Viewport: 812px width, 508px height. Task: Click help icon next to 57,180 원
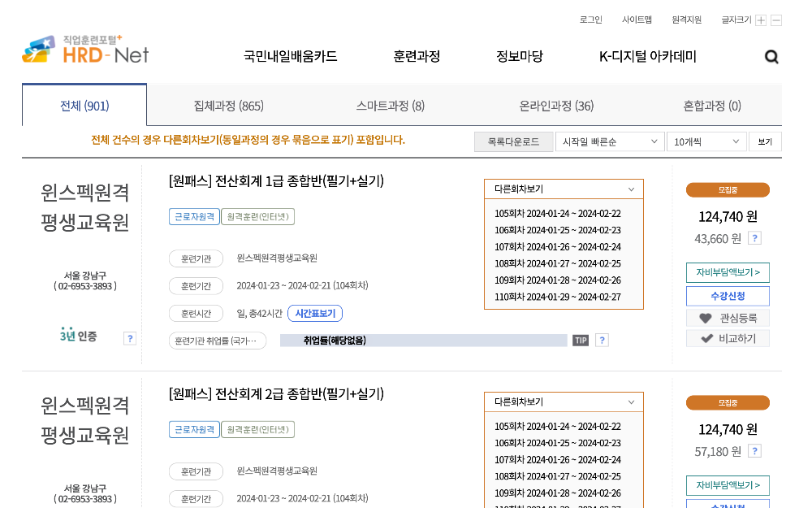point(755,451)
